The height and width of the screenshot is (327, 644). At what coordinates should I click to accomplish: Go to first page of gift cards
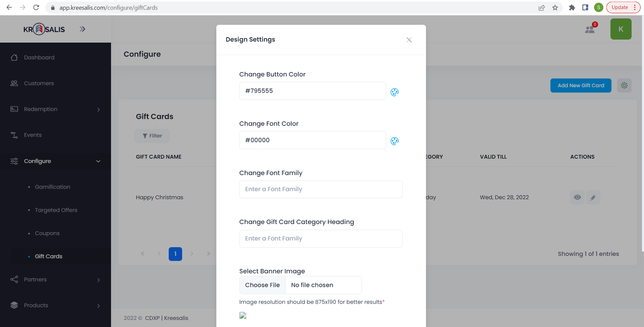[x=143, y=254]
